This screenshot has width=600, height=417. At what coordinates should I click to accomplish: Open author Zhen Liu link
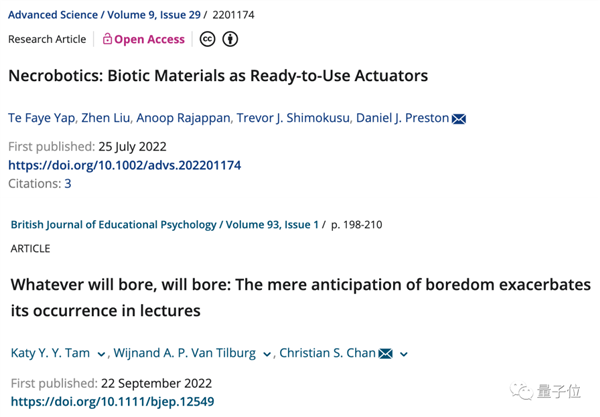(106, 118)
